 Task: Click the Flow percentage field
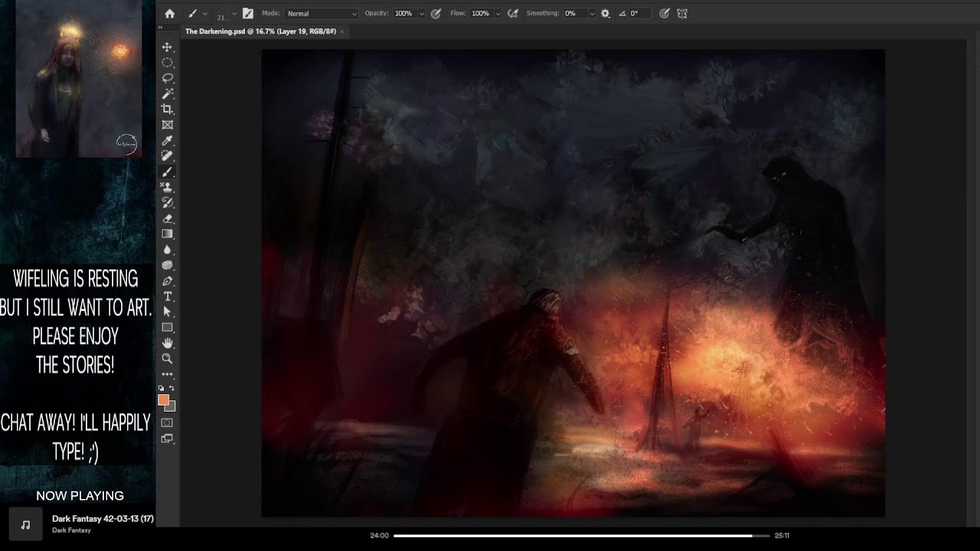click(x=481, y=14)
